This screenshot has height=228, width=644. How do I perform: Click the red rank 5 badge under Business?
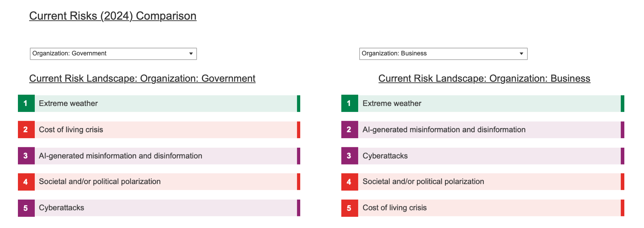(x=350, y=208)
